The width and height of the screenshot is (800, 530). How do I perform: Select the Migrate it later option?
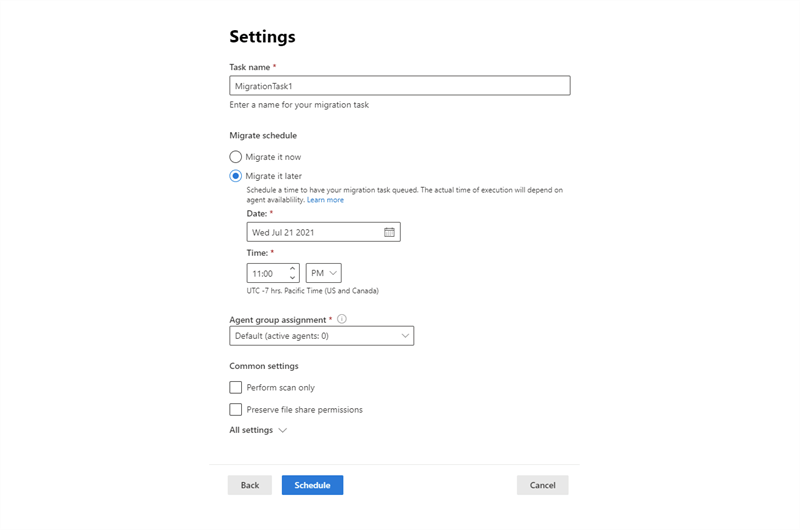(236, 176)
